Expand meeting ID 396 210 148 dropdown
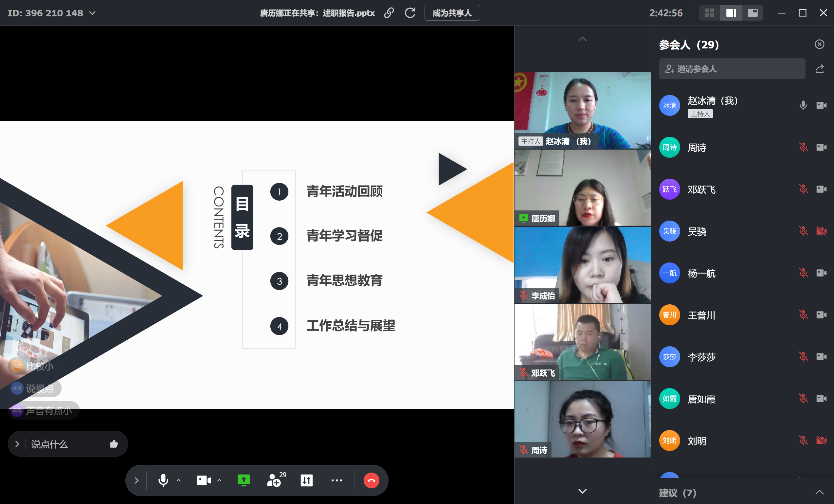Screen dimensions: 834x504 click(92, 13)
